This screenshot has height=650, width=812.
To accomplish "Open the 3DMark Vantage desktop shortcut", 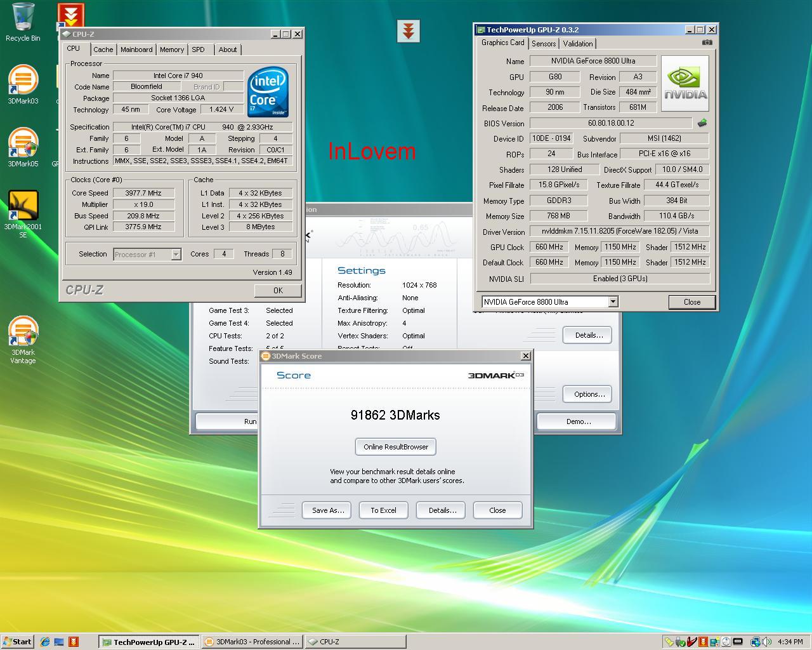I will point(23,340).
